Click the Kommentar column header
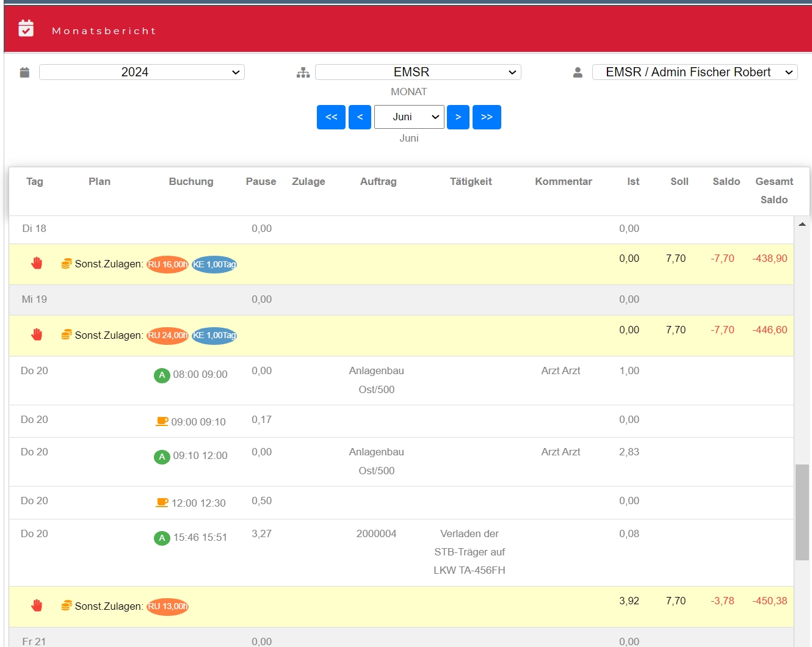 click(564, 181)
